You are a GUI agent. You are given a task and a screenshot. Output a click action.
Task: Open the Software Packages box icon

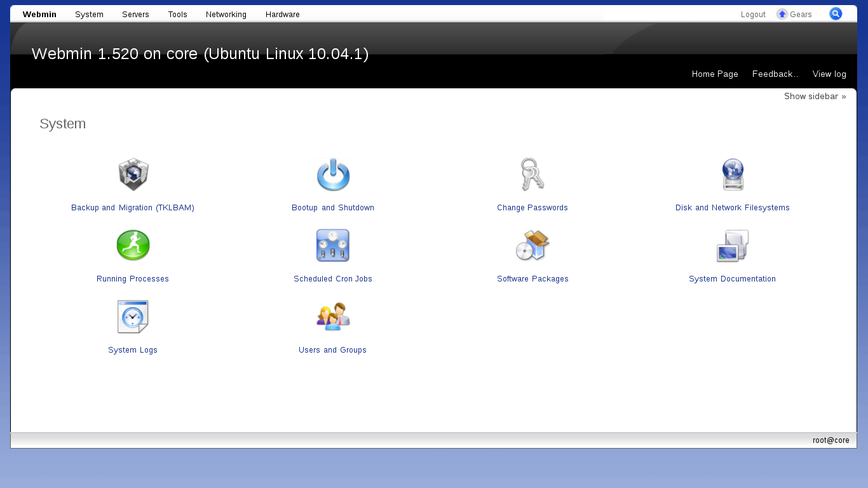tap(532, 245)
